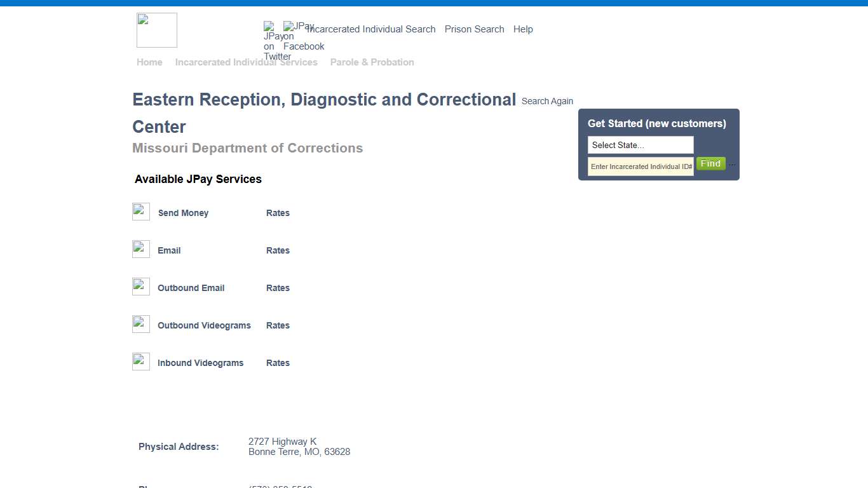
Task: Click the Outbound Videograms icon
Action: (140, 323)
